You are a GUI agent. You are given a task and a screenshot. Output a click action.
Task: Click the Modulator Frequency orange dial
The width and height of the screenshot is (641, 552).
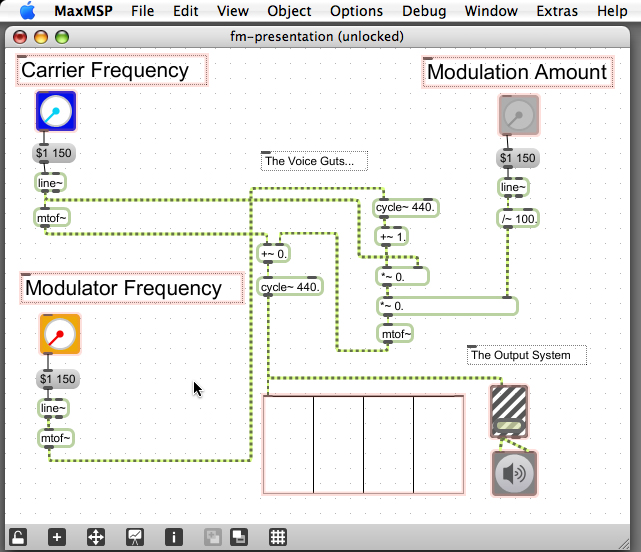[60, 334]
